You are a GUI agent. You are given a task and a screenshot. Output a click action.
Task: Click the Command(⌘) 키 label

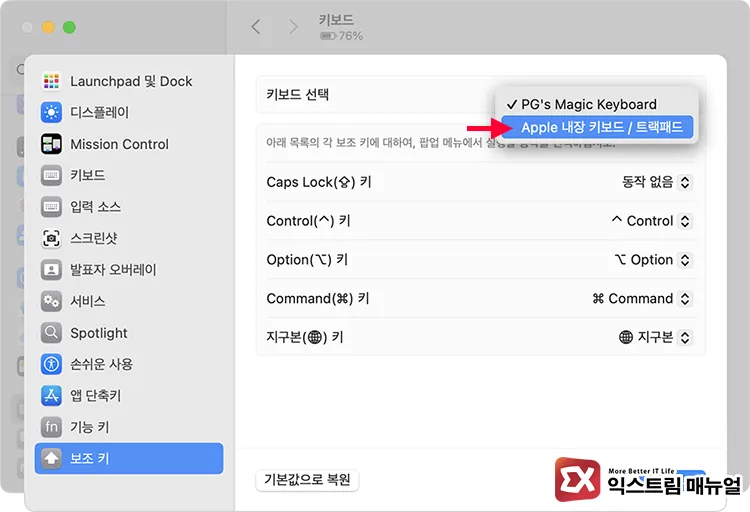318,299
